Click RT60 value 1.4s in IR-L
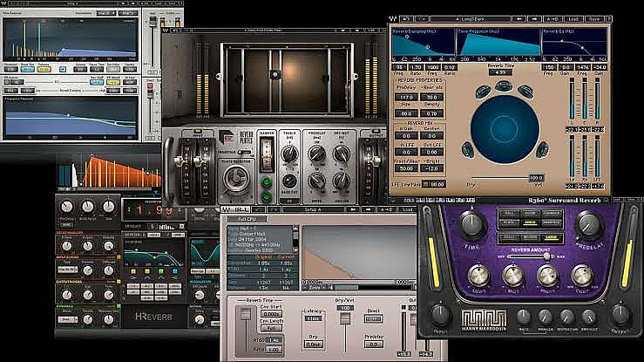 (x=274, y=340)
